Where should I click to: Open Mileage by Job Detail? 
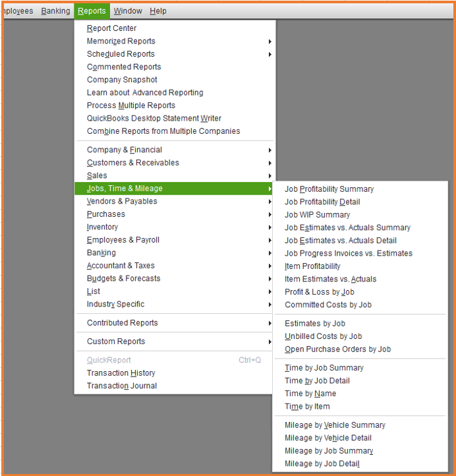pos(360,463)
